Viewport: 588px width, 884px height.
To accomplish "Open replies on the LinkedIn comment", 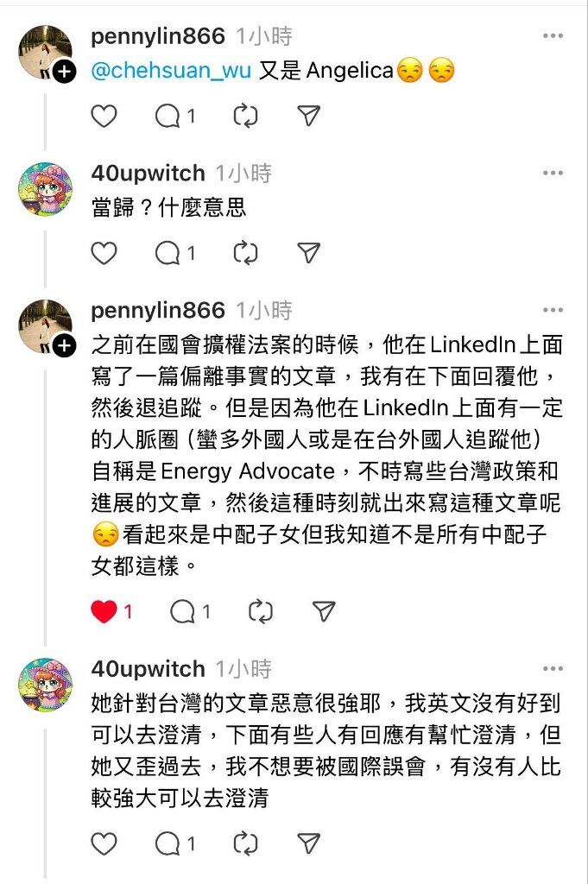I will click(191, 612).
